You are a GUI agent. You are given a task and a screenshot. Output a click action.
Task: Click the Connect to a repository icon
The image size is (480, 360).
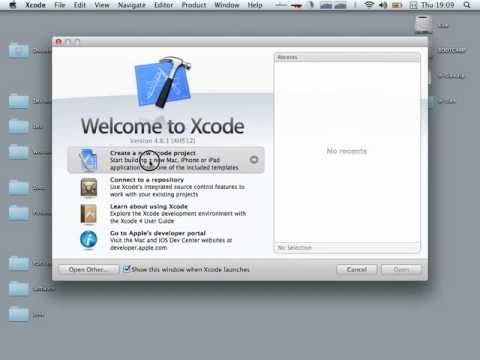pos(89,187)
